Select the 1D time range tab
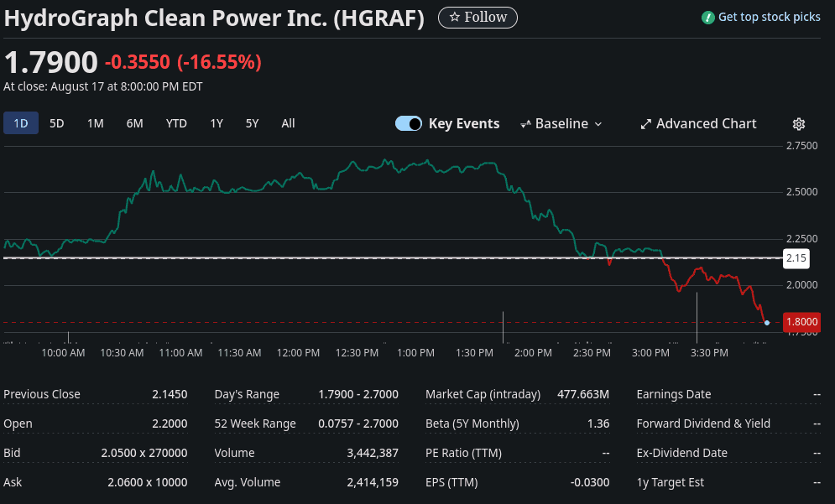 (x=21, y=124)
